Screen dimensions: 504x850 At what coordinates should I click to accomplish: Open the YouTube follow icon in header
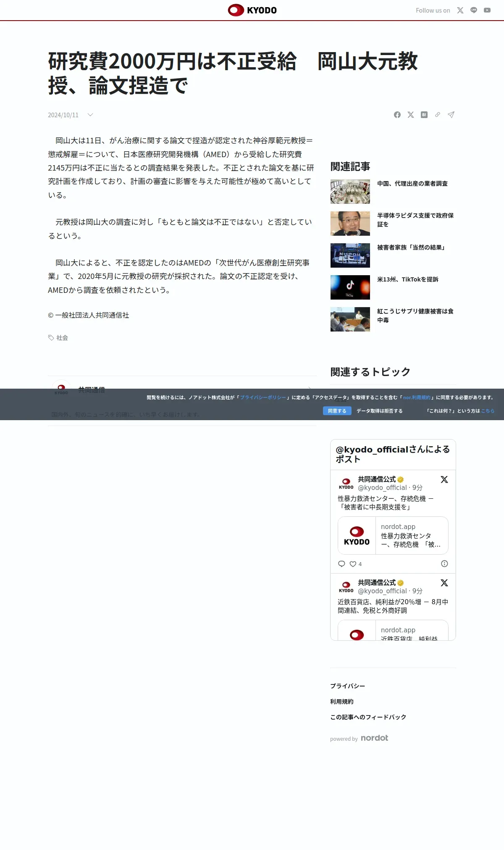(487, 11)
